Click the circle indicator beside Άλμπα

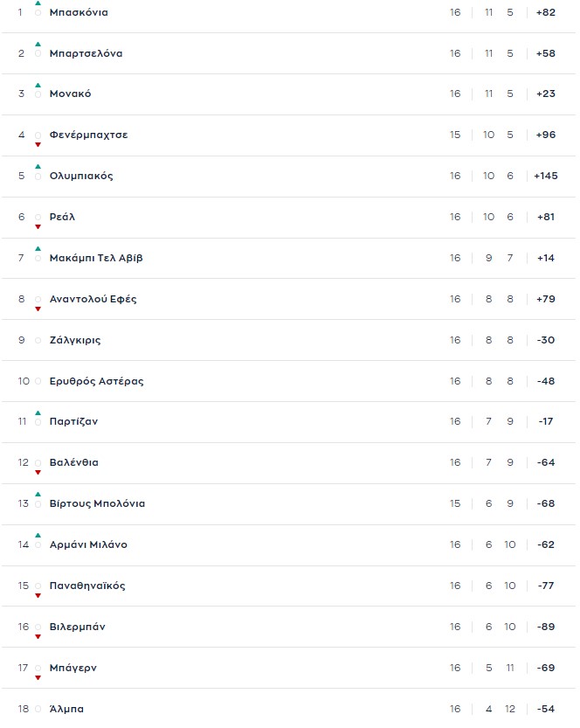38,709
